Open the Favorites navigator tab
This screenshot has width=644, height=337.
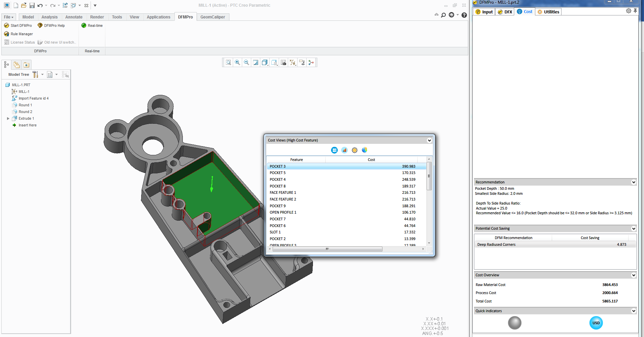pyautogui.click(x=26, y=65)
